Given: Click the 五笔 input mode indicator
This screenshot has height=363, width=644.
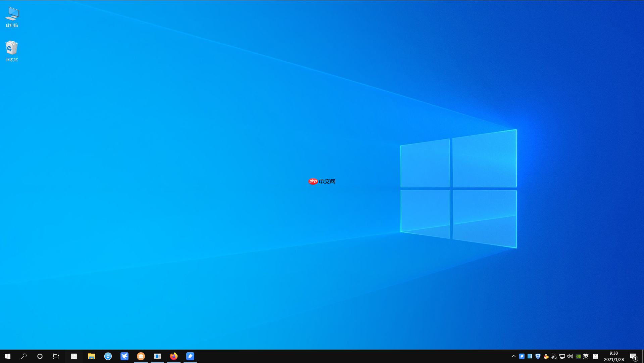Looking at the screenshot, I should tap(596, 356).
